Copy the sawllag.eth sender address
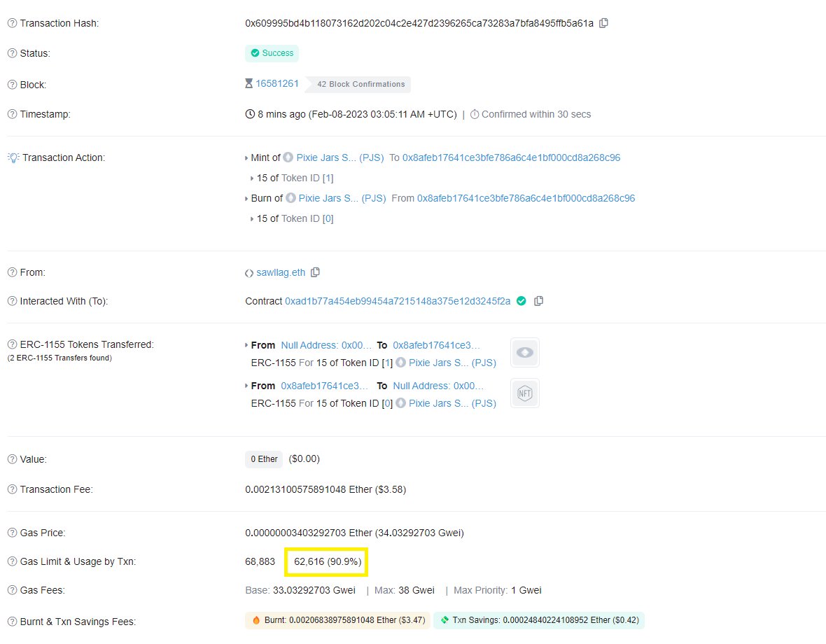 315,272
